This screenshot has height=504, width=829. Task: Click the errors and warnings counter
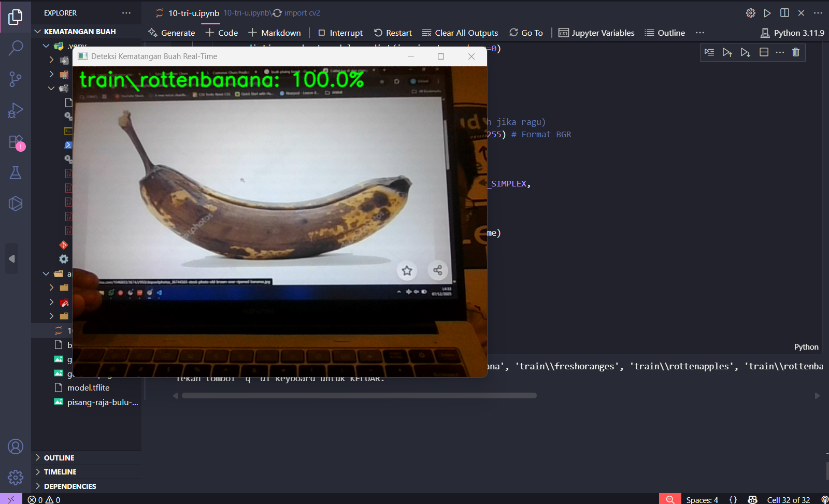44,499
